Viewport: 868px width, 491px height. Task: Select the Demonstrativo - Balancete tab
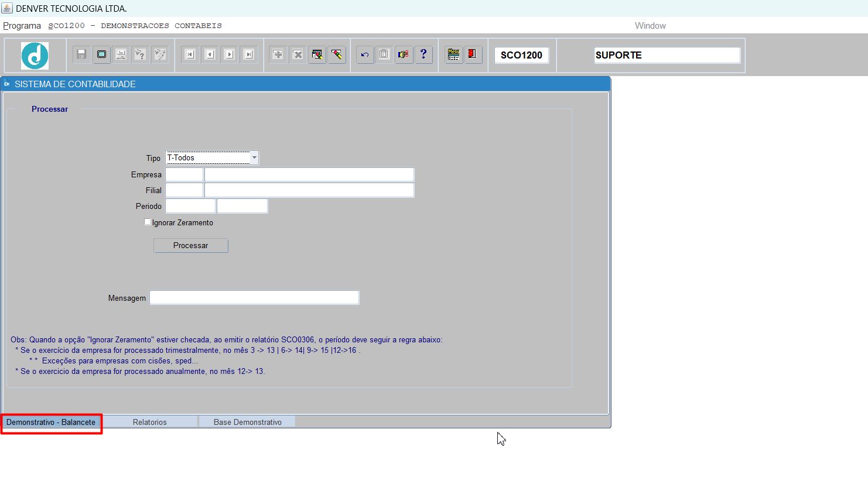tap(51, 422)
